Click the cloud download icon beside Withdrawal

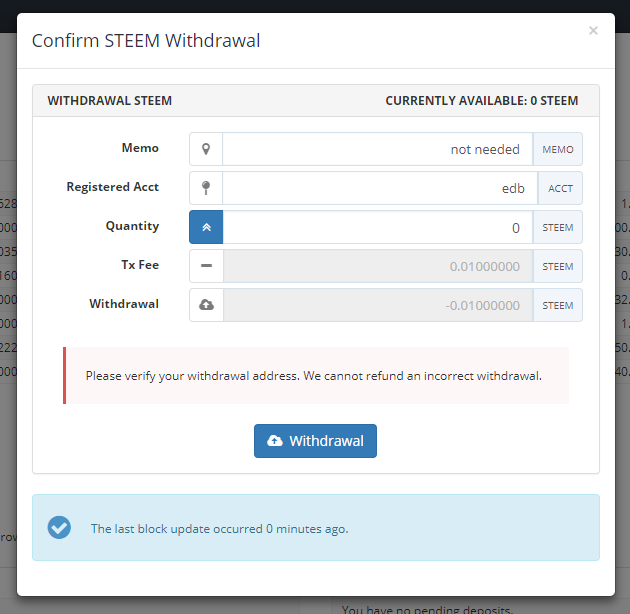(206, 305)
